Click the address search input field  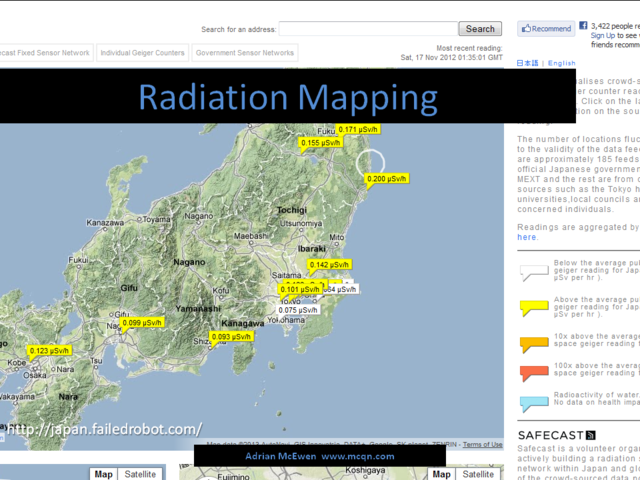pyautogui.click(x=368, y=29)
